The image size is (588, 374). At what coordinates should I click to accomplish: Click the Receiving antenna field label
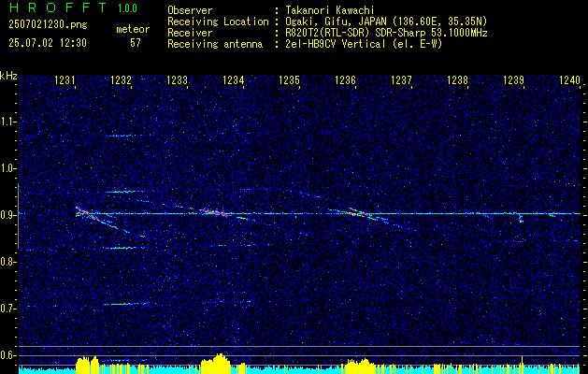215,44
